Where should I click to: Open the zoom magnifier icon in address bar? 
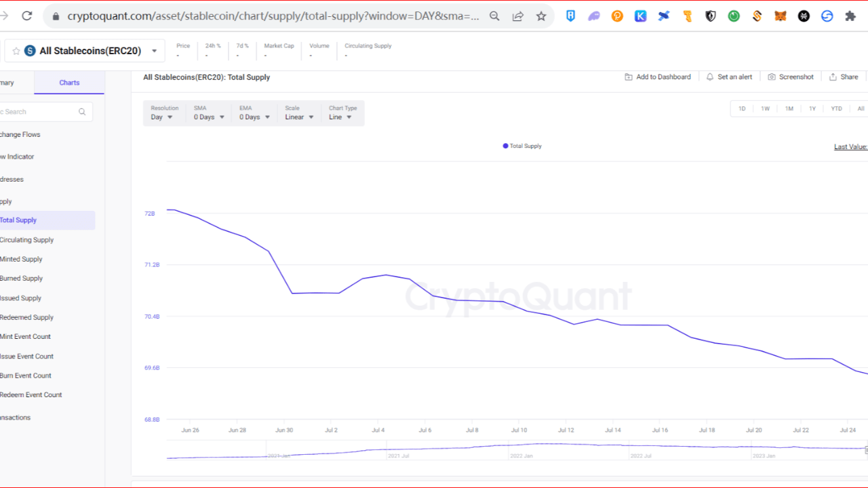495,16
